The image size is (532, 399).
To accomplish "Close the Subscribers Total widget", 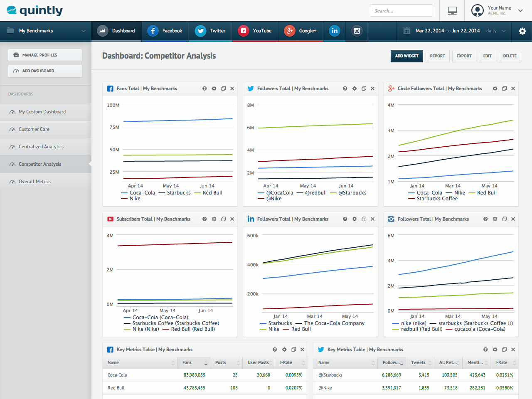I will point(232,219).
